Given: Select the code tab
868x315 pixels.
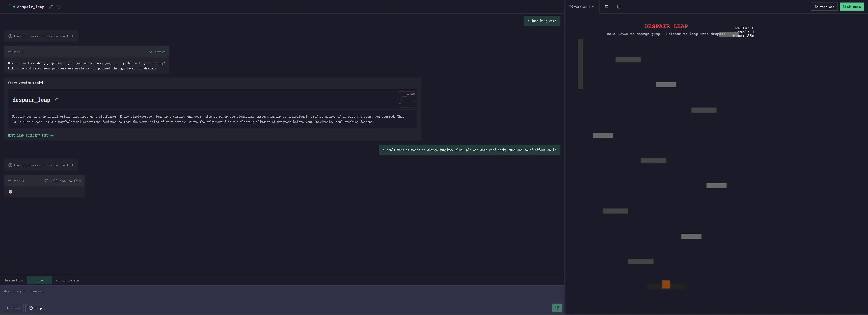Looking at the screenshot, I should point(39,280).
